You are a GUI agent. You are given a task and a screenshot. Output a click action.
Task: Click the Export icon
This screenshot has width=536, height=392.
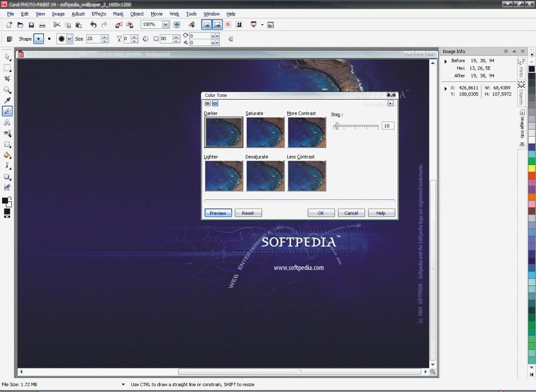pos(130,25)
